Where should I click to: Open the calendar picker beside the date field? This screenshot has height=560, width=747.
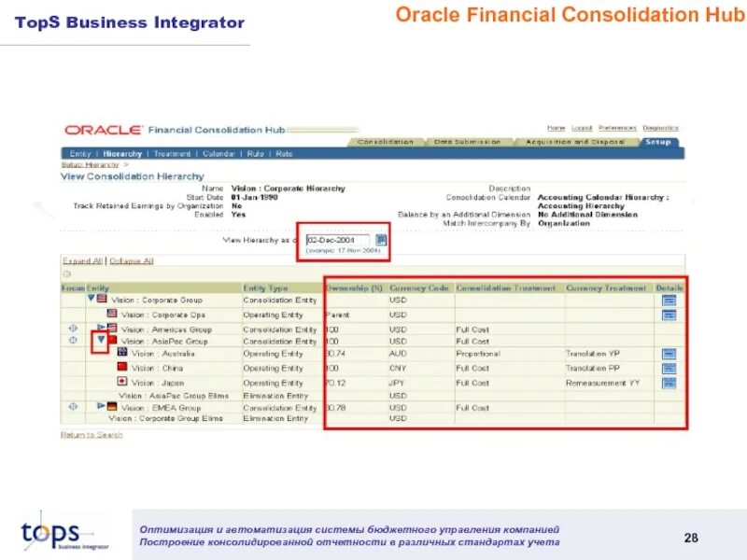tap(381, 240)
